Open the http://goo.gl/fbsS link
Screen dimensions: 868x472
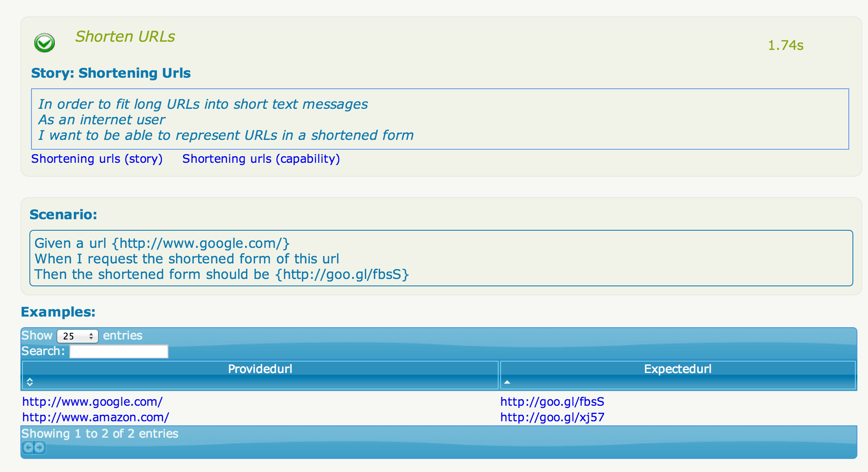point(552,402)
